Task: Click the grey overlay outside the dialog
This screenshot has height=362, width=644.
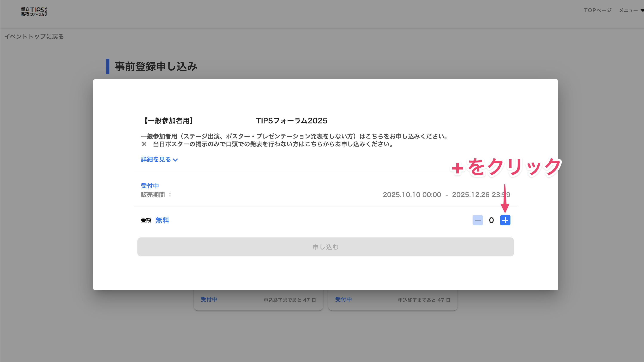Action: [45, 175]
